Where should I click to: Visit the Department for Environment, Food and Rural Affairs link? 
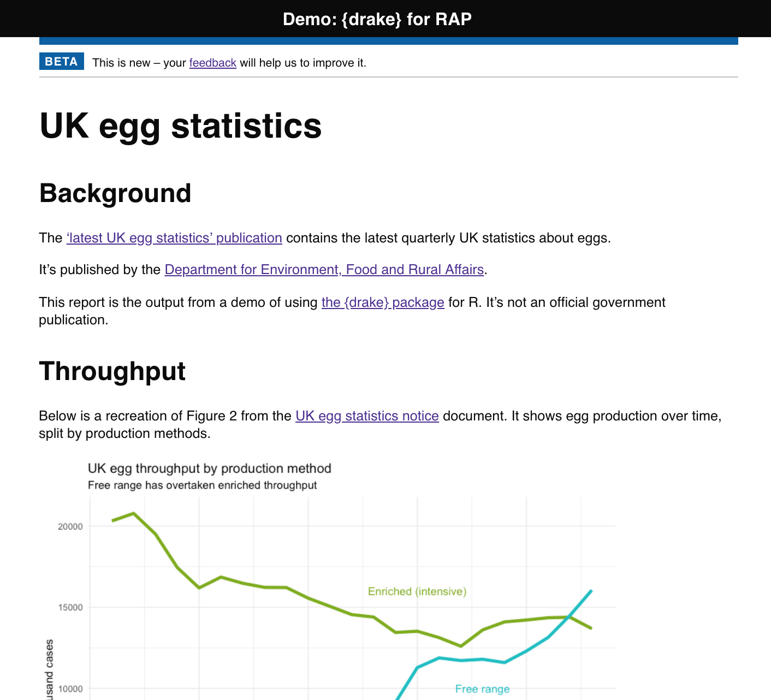324,269
